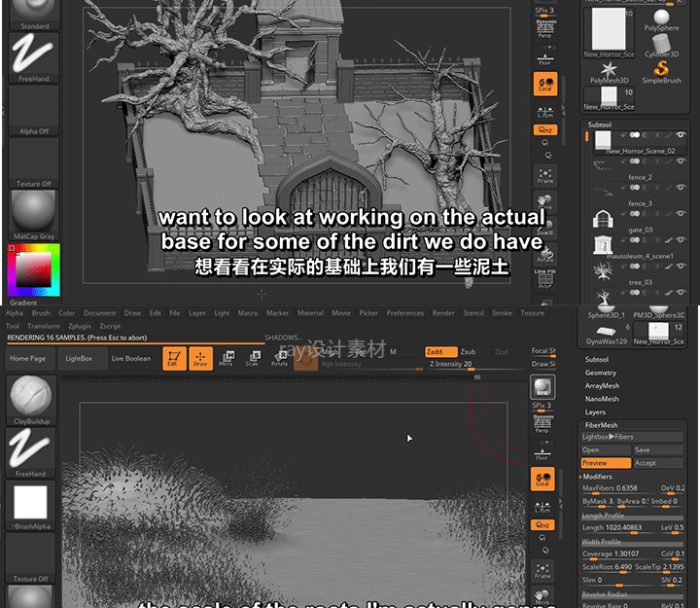
Task: Open the Brush menu
Action: point(41,313)
